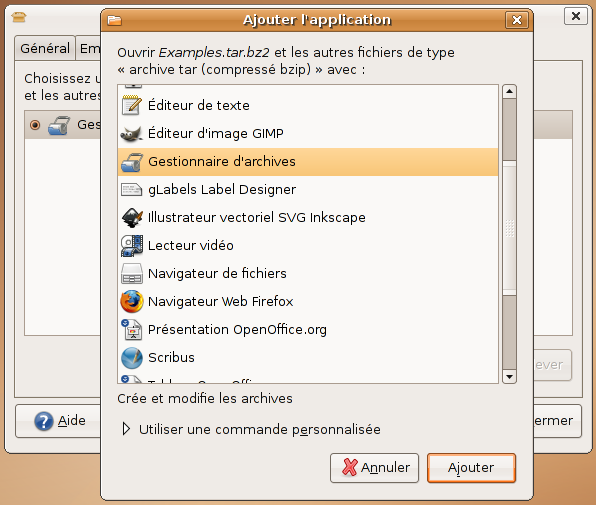Select the Éditeur de texte notepad icon
The image size is (596, 505).
tap(132, 105)
